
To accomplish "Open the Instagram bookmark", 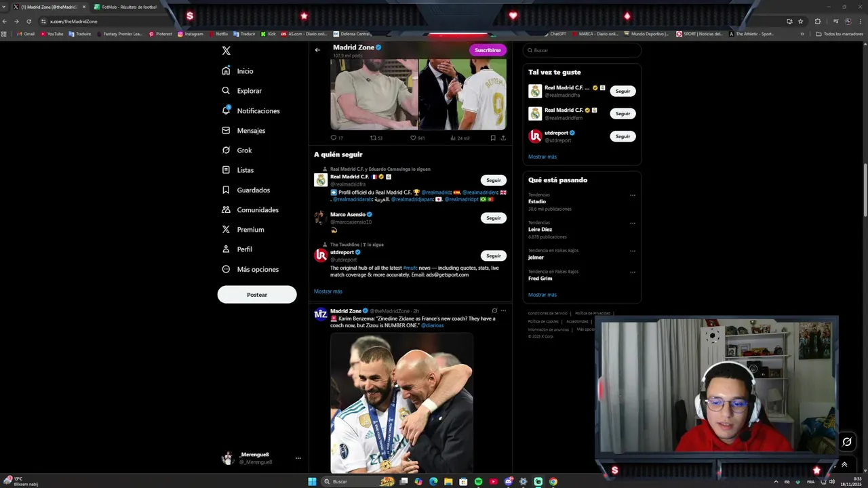I will (x=191, y=34).
